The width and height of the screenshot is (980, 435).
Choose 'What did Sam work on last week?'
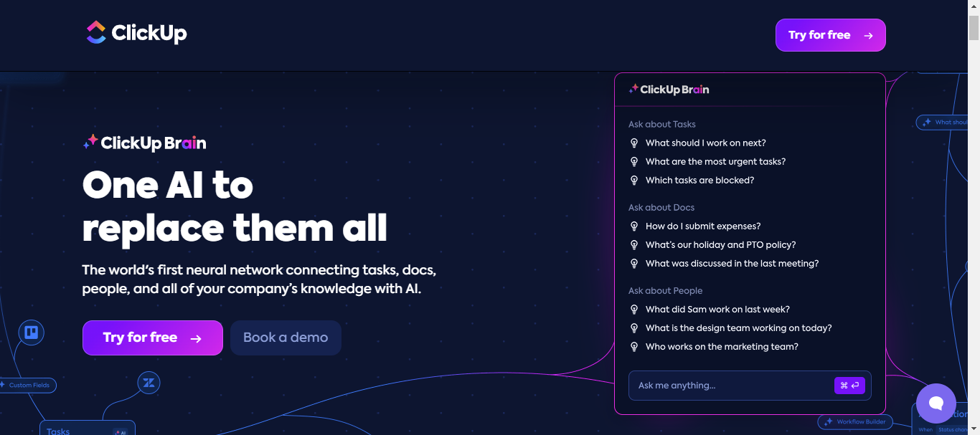point(717,310)
